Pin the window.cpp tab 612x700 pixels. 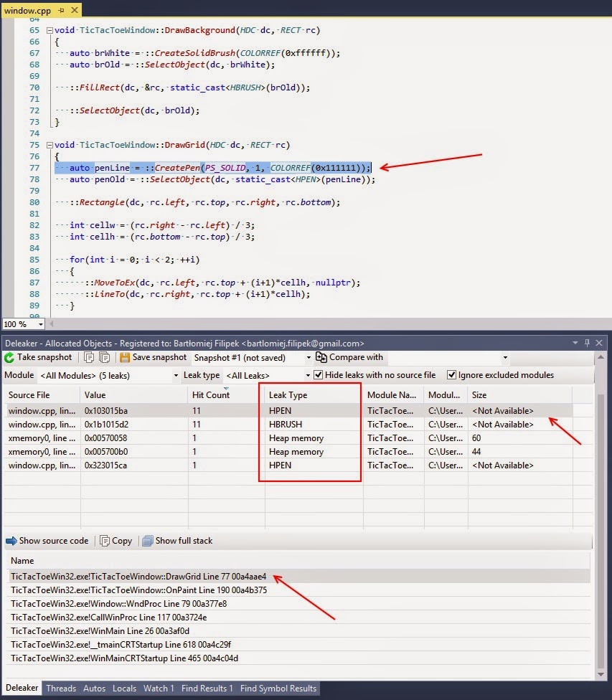click(60, 10)
